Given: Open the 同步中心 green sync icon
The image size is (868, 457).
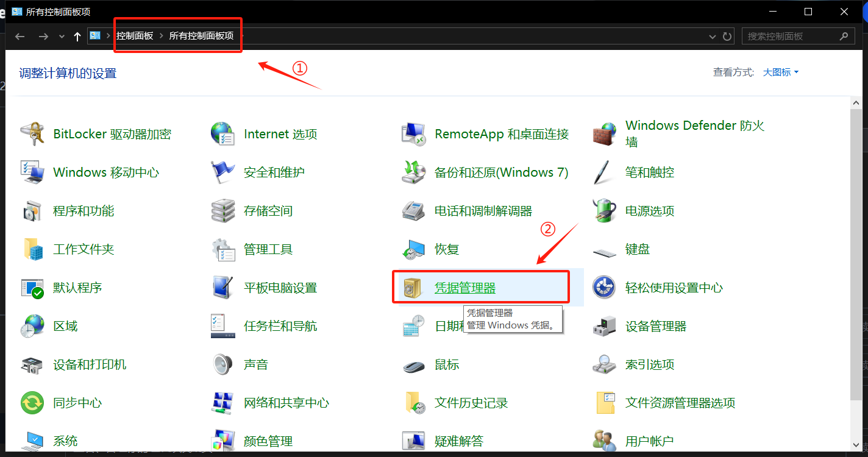Looking at the screenshot, I should pyautogui.click(x=32, y=403).
